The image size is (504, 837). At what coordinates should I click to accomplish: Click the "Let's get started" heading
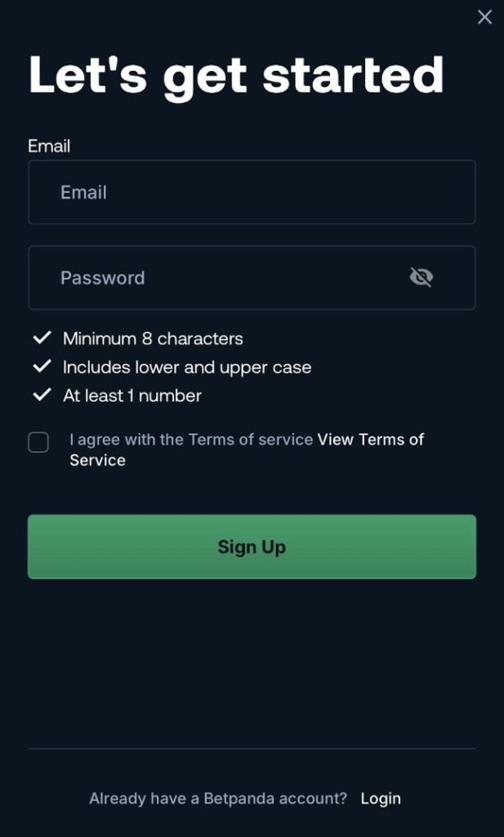pos(236,74)
